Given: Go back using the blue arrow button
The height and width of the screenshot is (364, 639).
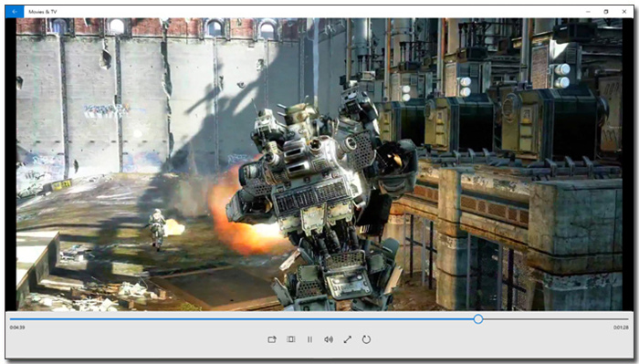Looking at the screenshot, I should tap(15, 11).
